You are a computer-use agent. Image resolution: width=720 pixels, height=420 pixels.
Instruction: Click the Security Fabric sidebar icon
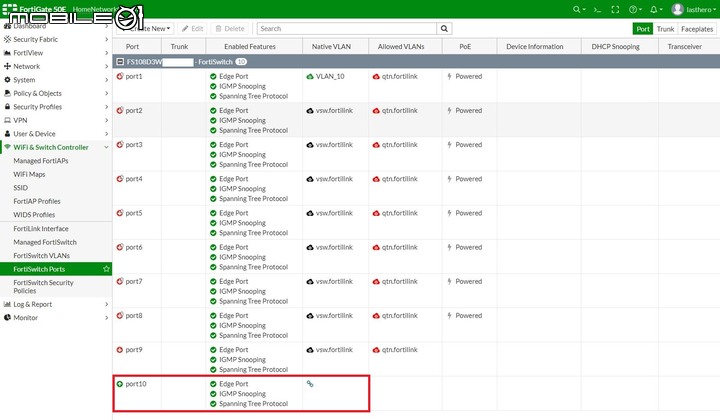(x=7, y=39)
